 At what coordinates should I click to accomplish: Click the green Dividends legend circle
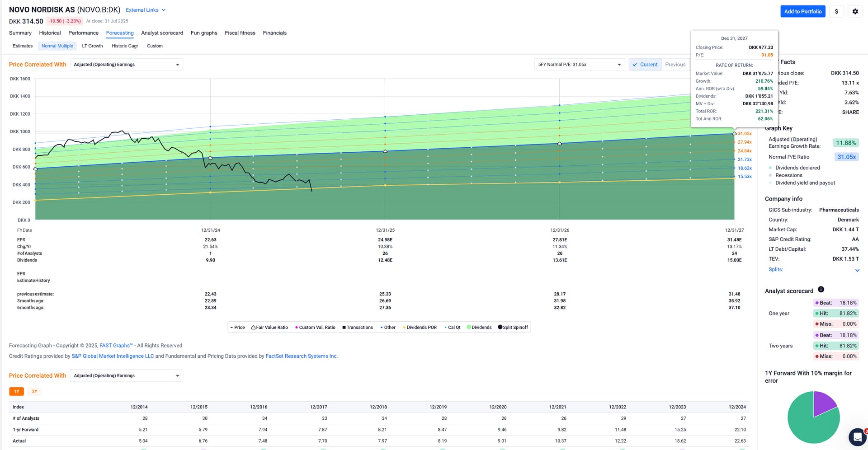469,327
